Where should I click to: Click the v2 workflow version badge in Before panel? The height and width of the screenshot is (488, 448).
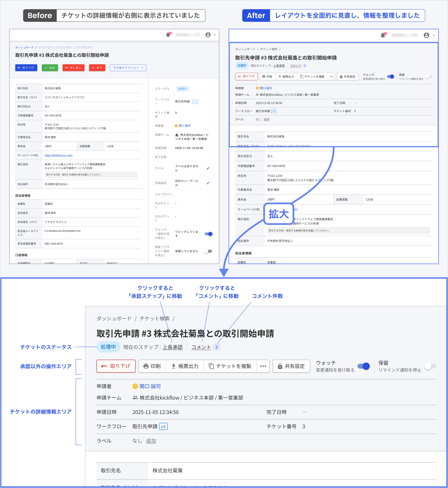pos(195,102)
